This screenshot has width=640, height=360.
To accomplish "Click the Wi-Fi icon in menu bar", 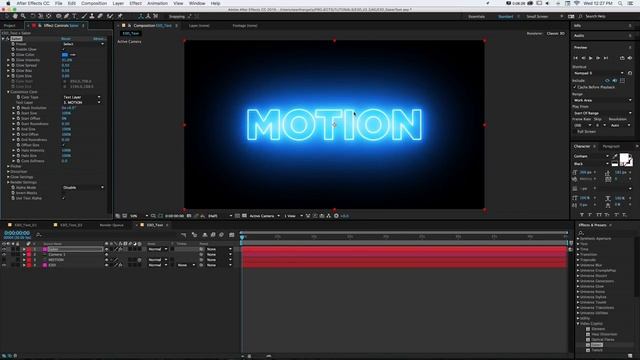I will tap(577, 3).
